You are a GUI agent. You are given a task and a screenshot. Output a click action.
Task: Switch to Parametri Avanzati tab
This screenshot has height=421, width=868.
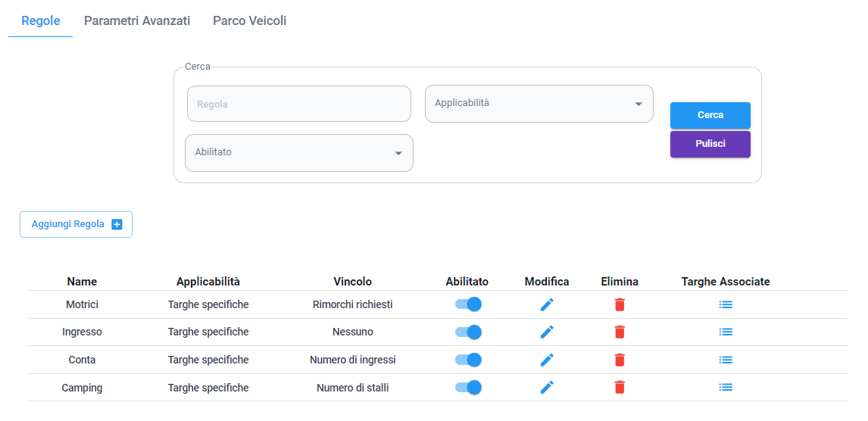point(137,21)
